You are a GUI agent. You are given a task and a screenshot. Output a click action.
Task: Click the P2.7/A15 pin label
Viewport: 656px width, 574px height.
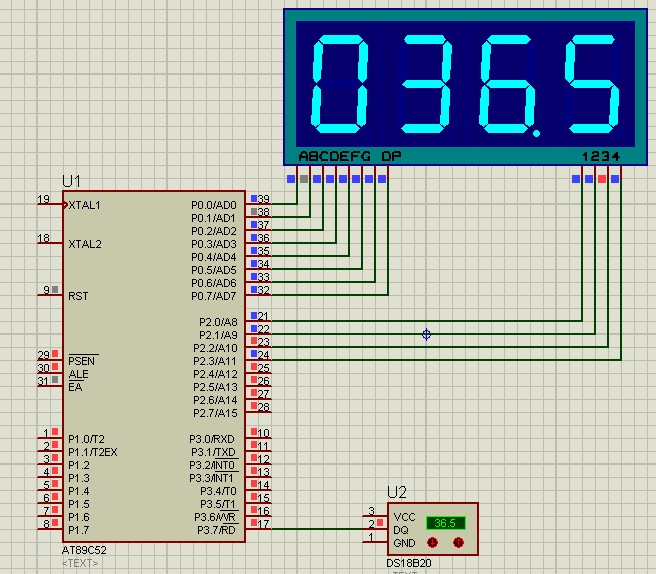click(215, 413)
